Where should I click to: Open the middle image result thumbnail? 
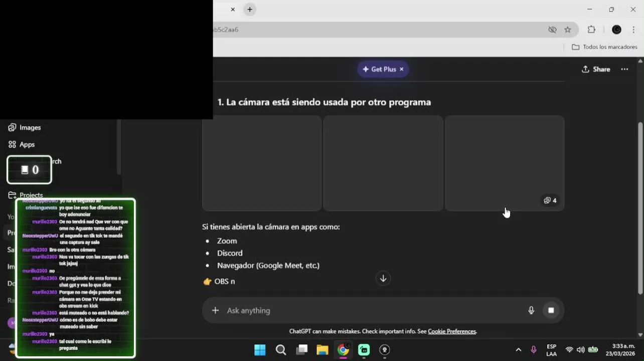[x=383, y=163]
